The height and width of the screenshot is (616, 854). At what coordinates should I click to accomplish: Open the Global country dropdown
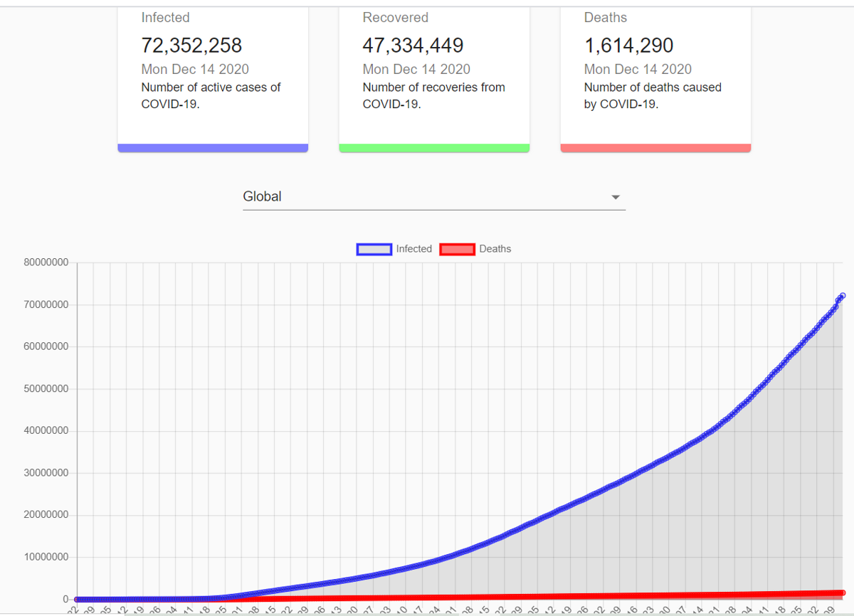[434, 196]
